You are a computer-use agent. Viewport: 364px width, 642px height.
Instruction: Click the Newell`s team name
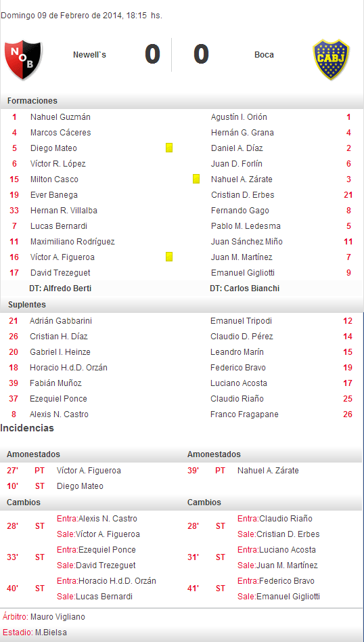coord(89,54)
